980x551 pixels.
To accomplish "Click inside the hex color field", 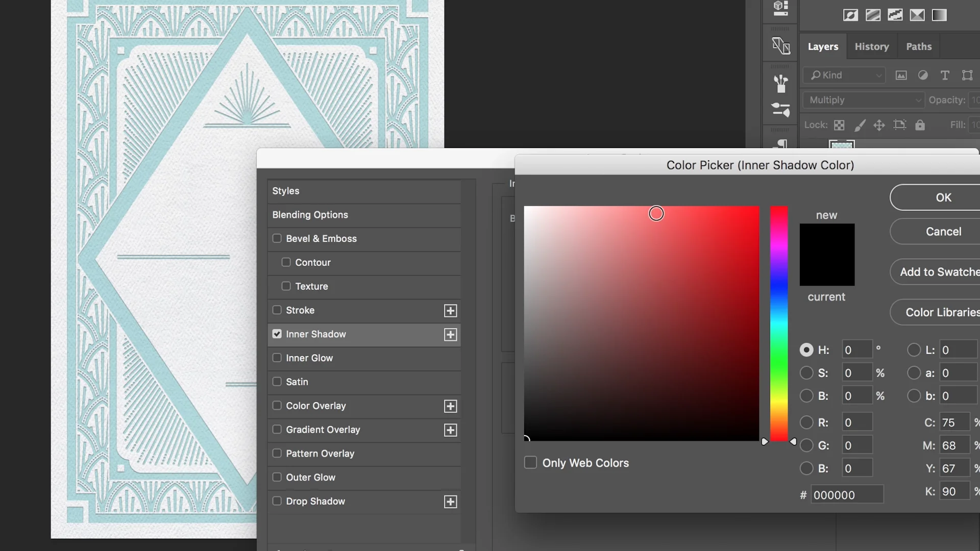I will click(846, 495).
